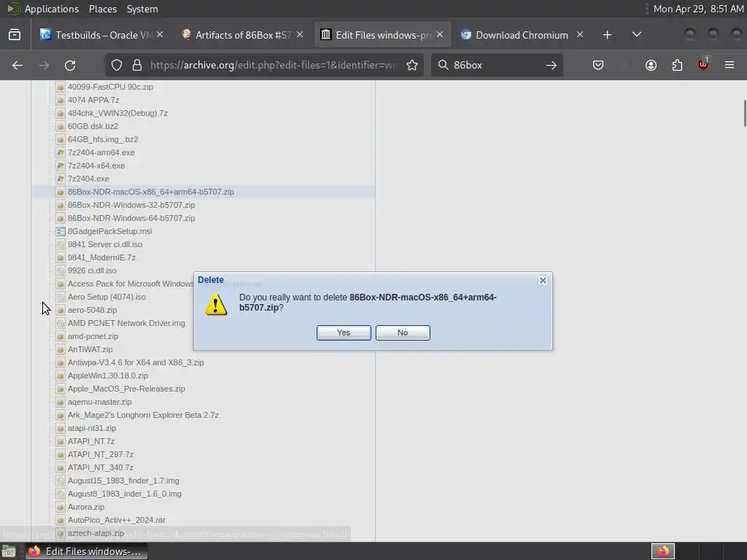Select 7z2404-arm64.exe file
This screenshot has width=747, height=560.
[101, 152]
